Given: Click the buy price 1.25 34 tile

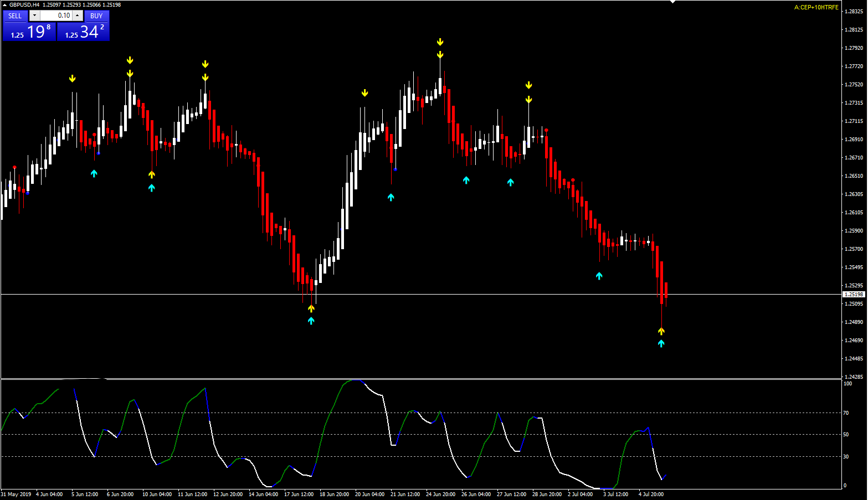Looking at the screenshot, I should point(83,32).
